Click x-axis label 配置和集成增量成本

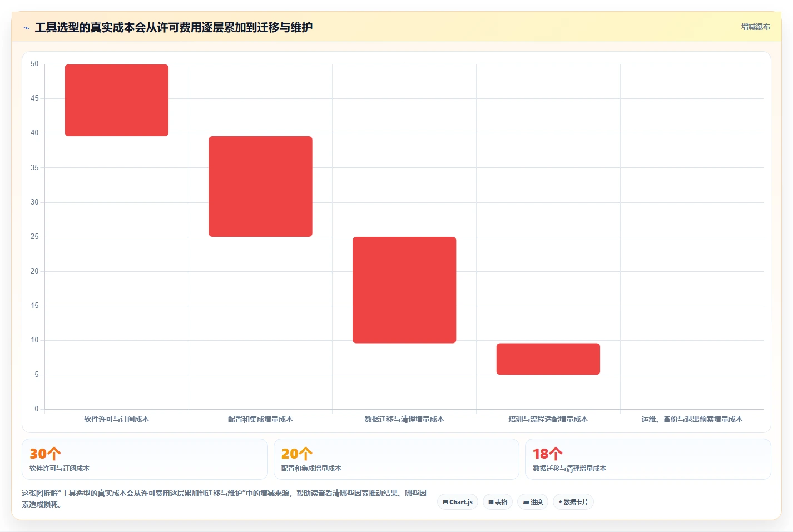click(x=260, y=419)
